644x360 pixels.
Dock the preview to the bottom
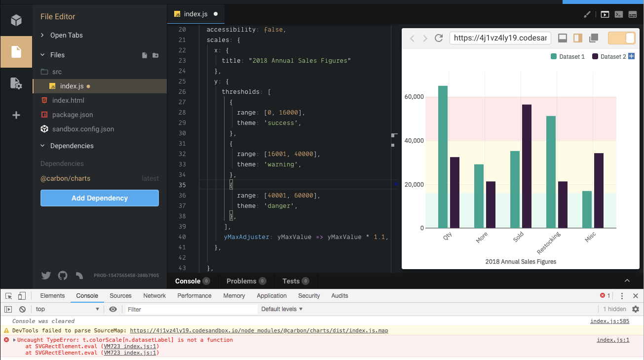coord(562,38)
